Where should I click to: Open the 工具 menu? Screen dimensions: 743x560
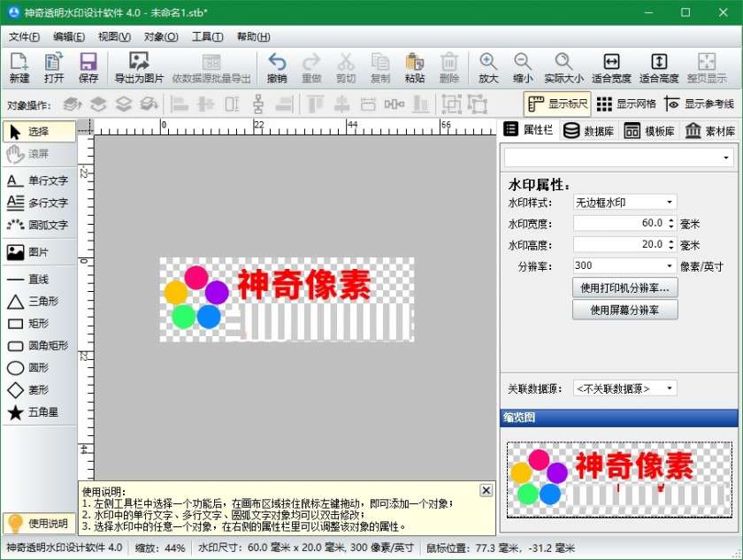coord(207,36)
